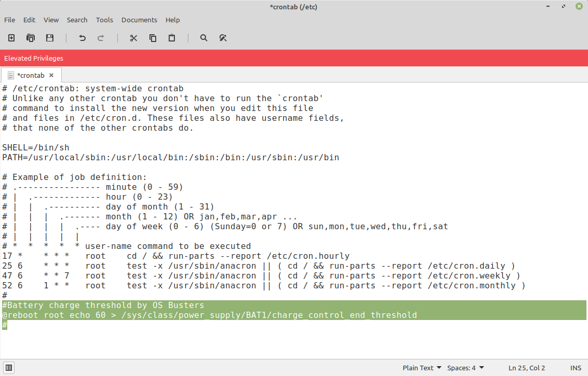This screenshot has height=376, width=588.
Task: Click the INS insert mode indicator
Action: [x=576, y=368]
